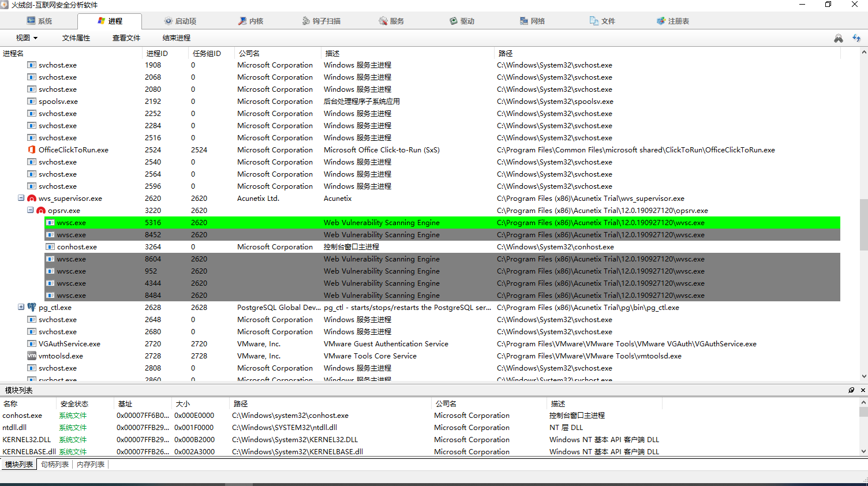This screenshot has height=486, width=868.
Task: Click the process list vertical scrollbar thumb
Action: [863, 225]
